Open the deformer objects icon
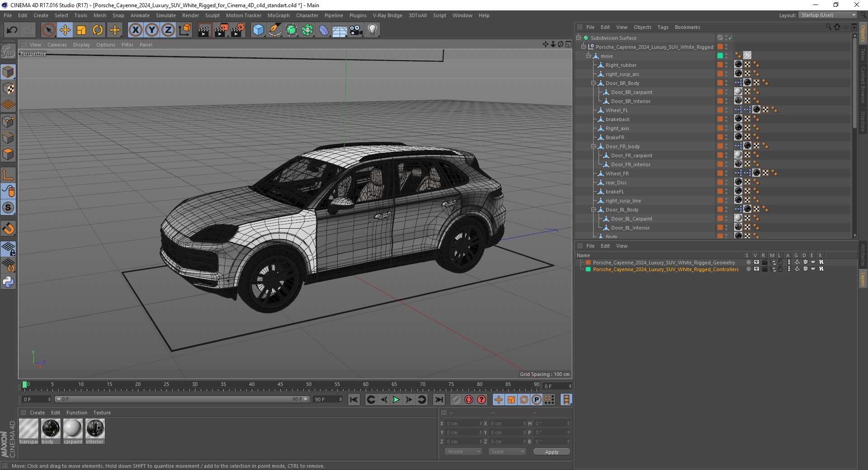Viewport: 868px width, 470px height. coord(324,30)
